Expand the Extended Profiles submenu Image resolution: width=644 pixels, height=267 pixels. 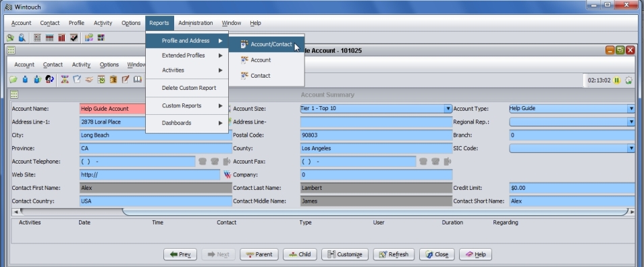(187, 55)
